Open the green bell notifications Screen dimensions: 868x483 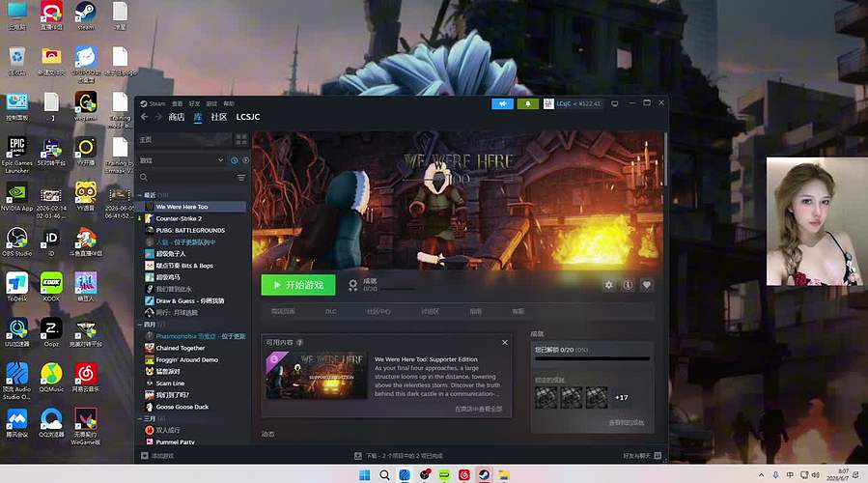[528, 103]
